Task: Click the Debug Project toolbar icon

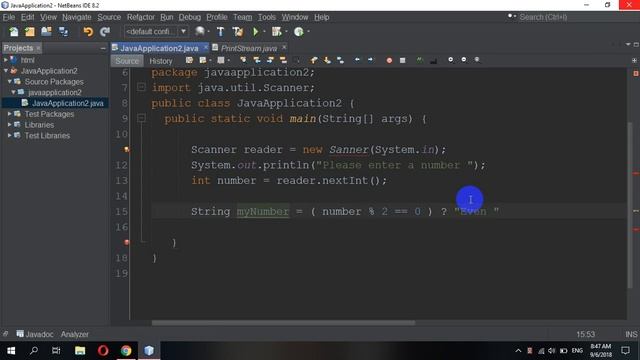Action: coord(277,31)
